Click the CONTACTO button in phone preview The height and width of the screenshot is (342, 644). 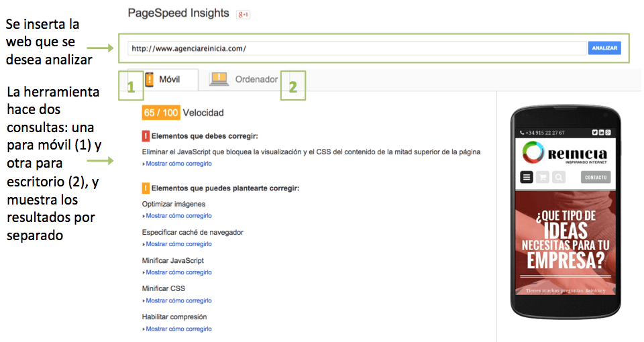(x=596, y=177)
